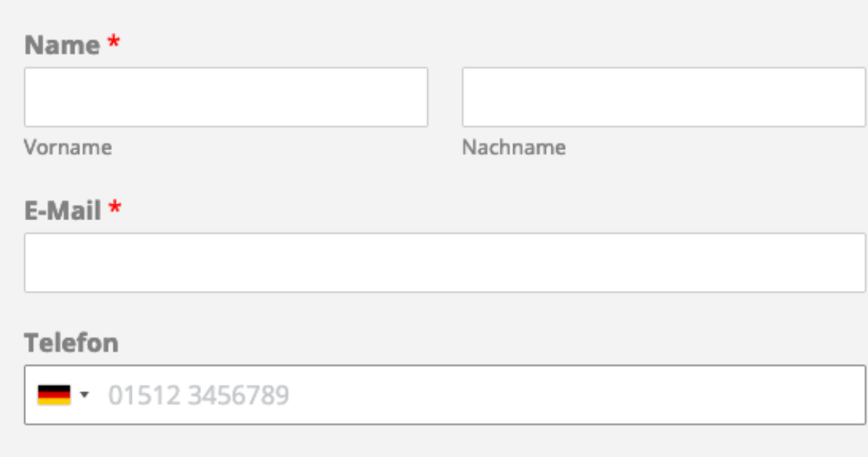This screenshot has width=868, height=457.
Task: Expand the country code dropdown arrow
Action: coord(84,395)
